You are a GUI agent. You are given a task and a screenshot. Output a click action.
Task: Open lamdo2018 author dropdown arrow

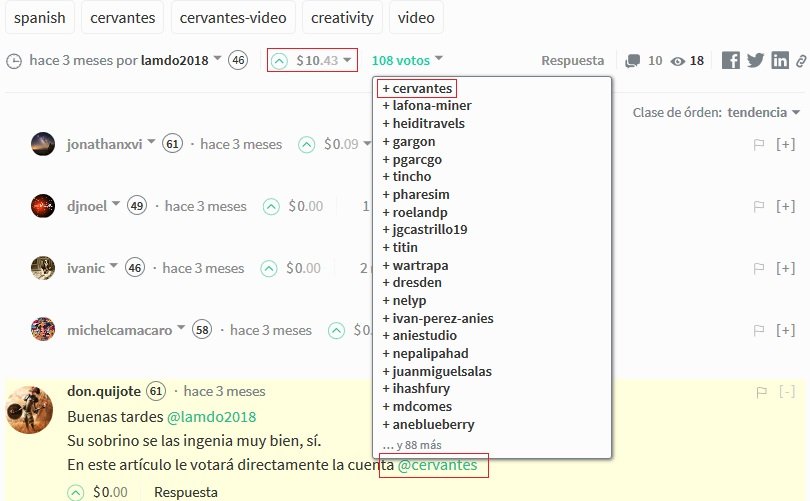click(x=217, y=58)
